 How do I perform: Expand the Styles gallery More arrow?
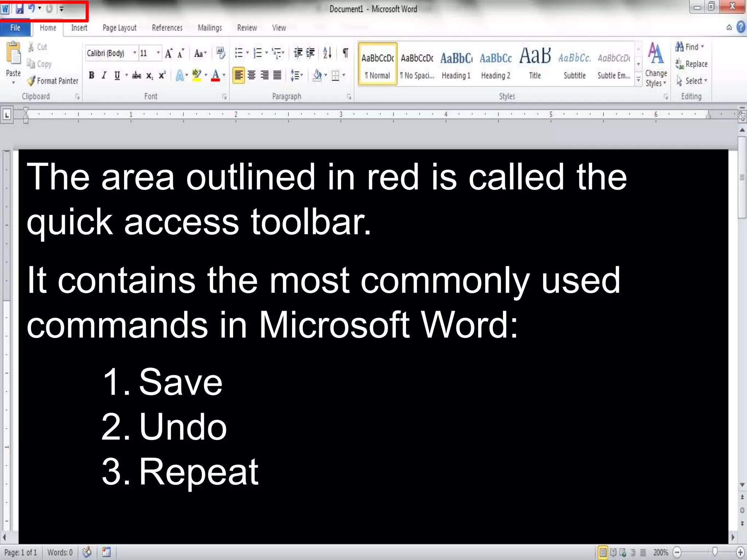coord(638,79)
